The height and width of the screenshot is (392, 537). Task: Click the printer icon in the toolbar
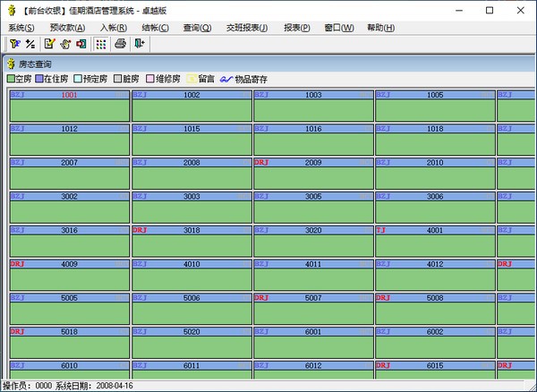click(122, 44)
